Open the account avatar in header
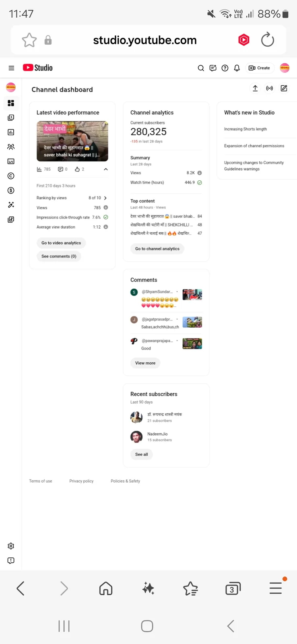Image resolution: width=297 pixels, height=644 pixels. pyautogui.click(x=285, y=68)
